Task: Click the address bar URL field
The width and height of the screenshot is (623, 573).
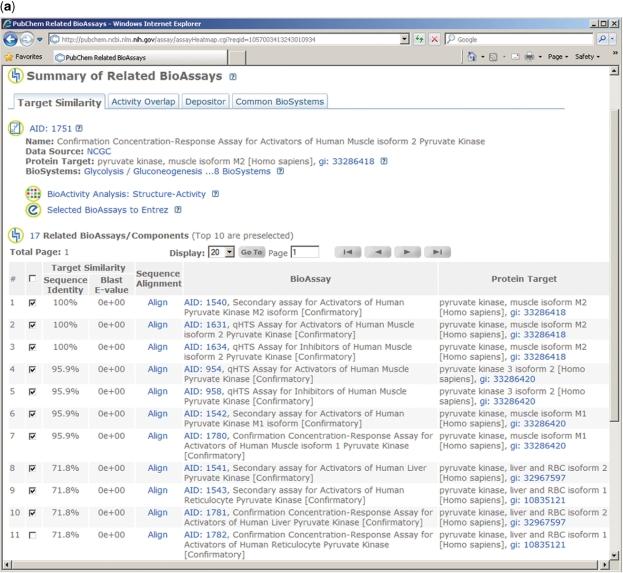Action: [224, 39]
